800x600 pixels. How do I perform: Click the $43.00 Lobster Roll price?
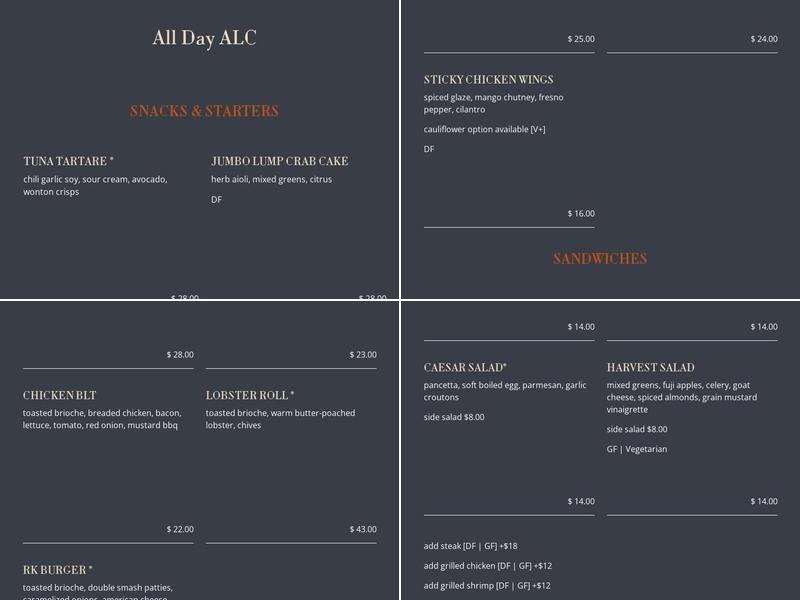click(363, 529)
